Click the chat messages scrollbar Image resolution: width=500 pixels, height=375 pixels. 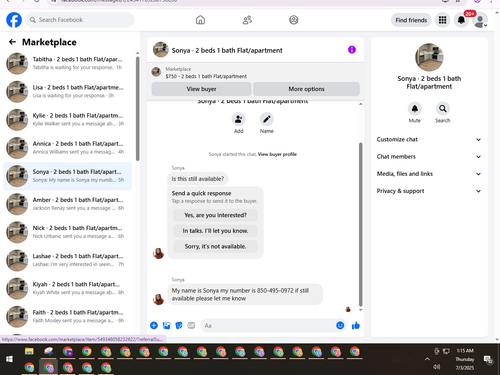click(x=360, y=224)
